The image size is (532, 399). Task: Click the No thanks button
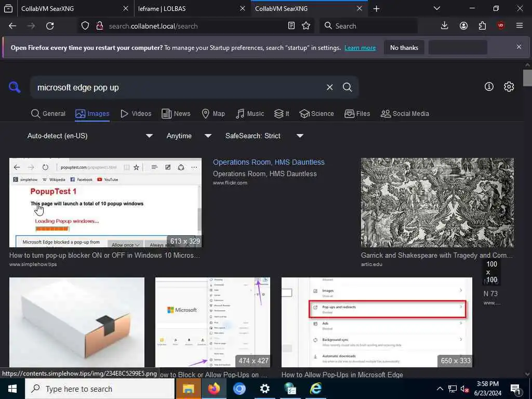[x=404, y=47]
